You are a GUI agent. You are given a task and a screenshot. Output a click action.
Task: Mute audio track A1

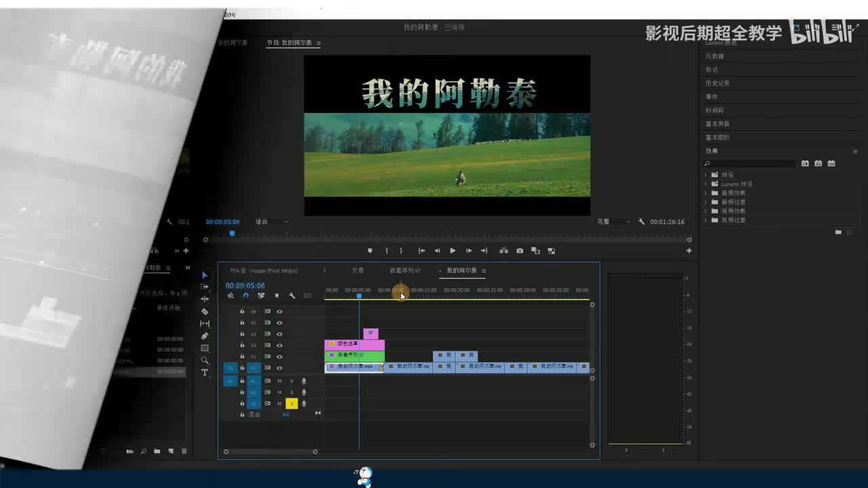pyautogui.click(x=279, y=381)
